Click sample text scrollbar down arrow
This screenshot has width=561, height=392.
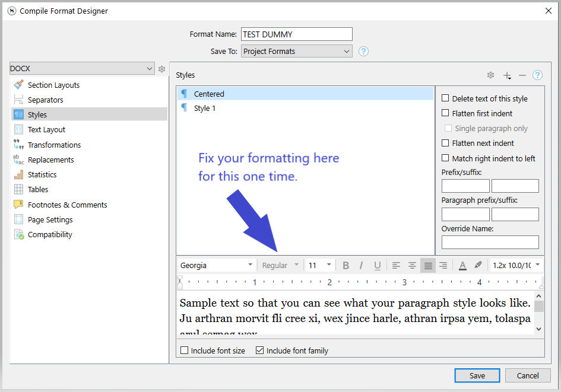coord(539,329)
